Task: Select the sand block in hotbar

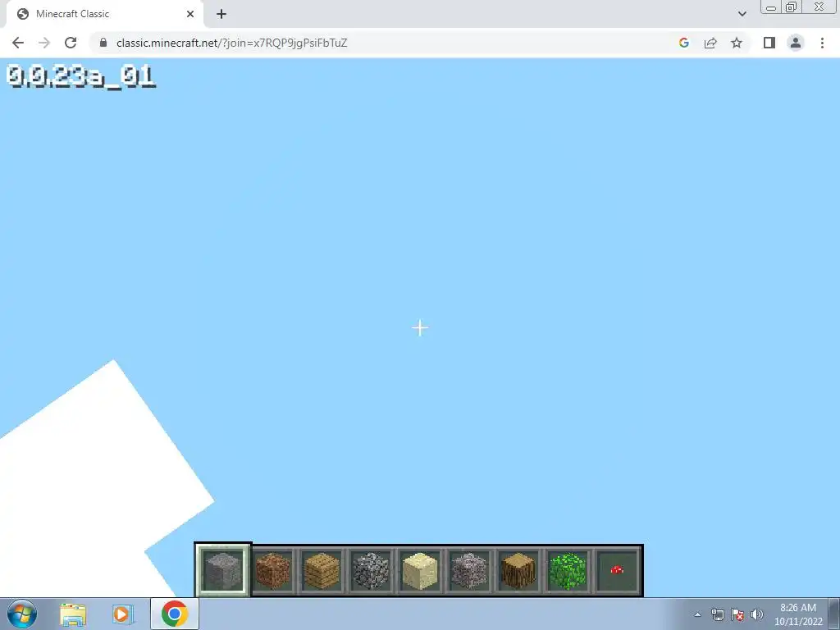Action: pos(420,571)
